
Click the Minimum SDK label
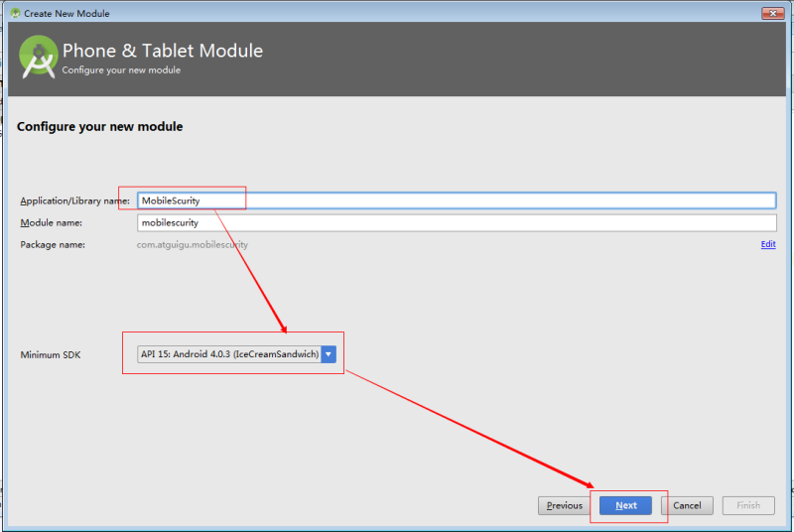51,355
